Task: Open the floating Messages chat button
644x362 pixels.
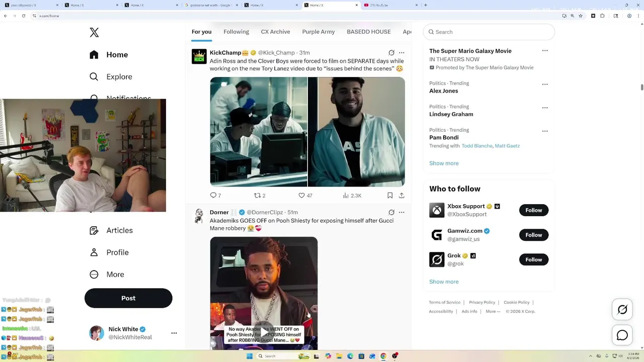Action: [x=622, y=335]
